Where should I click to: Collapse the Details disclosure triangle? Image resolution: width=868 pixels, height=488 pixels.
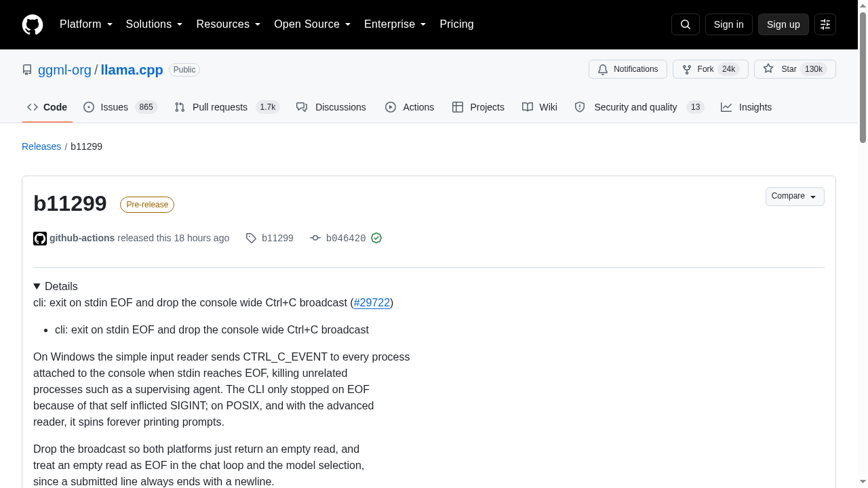click(37, 287)
